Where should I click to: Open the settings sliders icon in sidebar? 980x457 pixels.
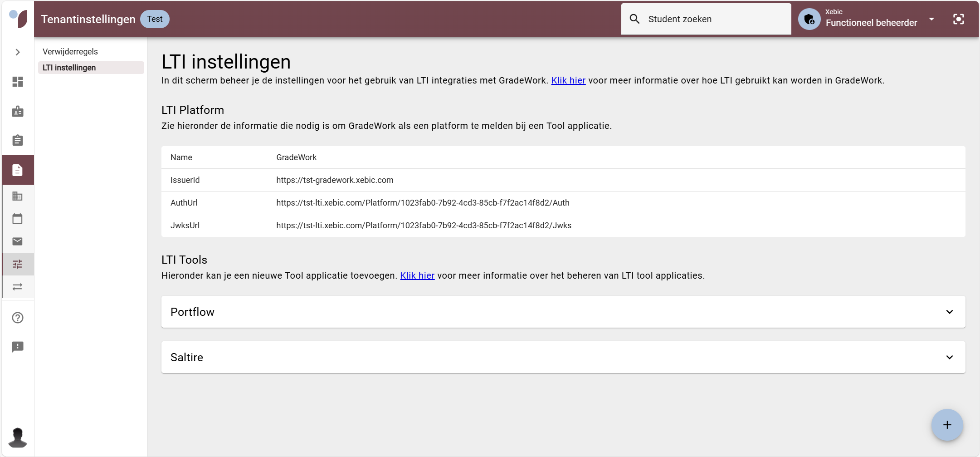18,264
